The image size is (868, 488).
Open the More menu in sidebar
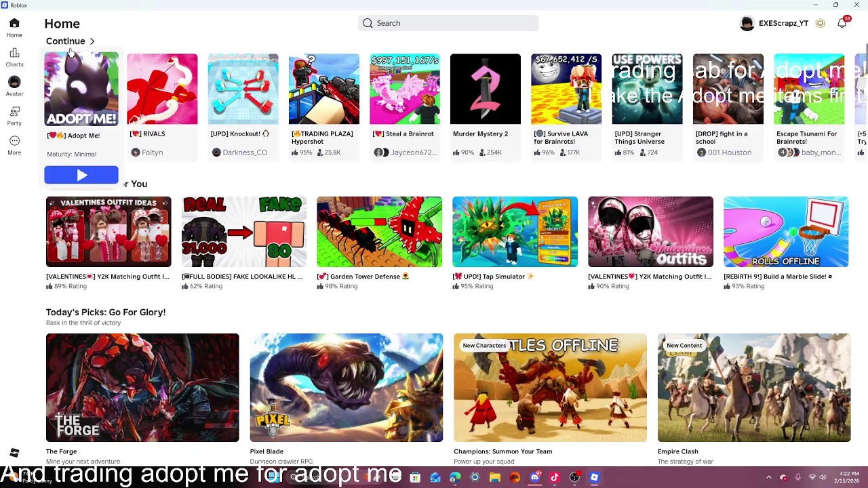pos(14,141)
